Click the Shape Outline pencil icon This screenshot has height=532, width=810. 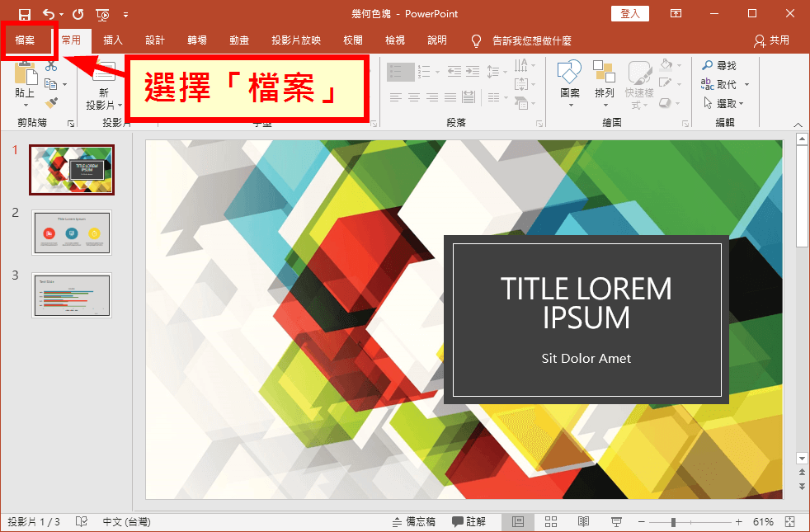[x=666, y=83]
